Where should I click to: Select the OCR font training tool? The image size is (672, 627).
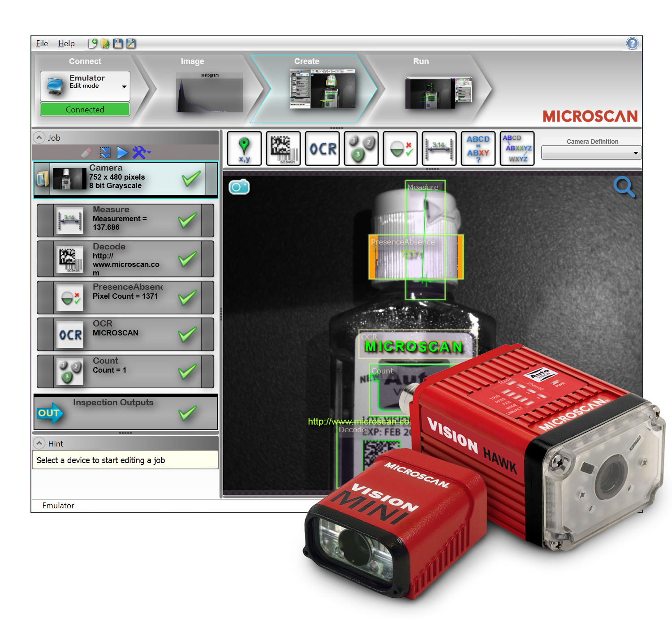[517, 148]
